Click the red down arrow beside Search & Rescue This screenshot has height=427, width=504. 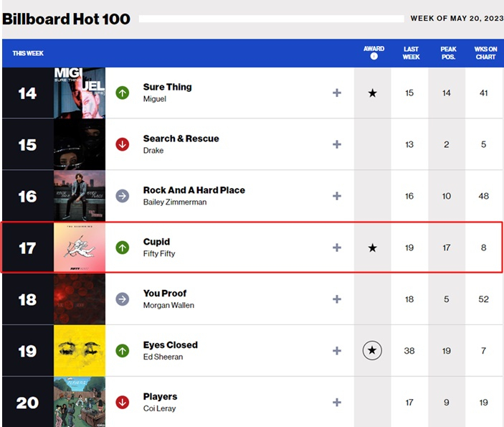pos(123,144)
